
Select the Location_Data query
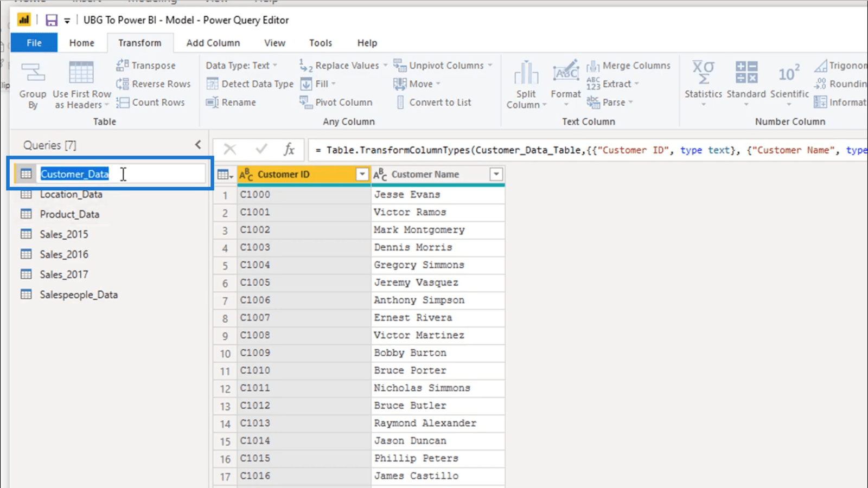coord(71,194)
